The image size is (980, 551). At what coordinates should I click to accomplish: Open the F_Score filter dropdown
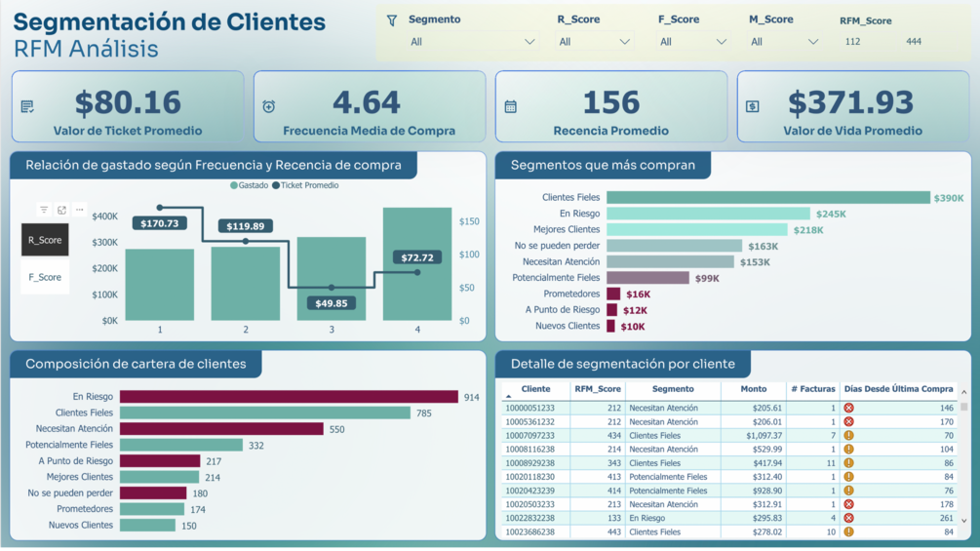pyautogui.click(x=693, y=42)
